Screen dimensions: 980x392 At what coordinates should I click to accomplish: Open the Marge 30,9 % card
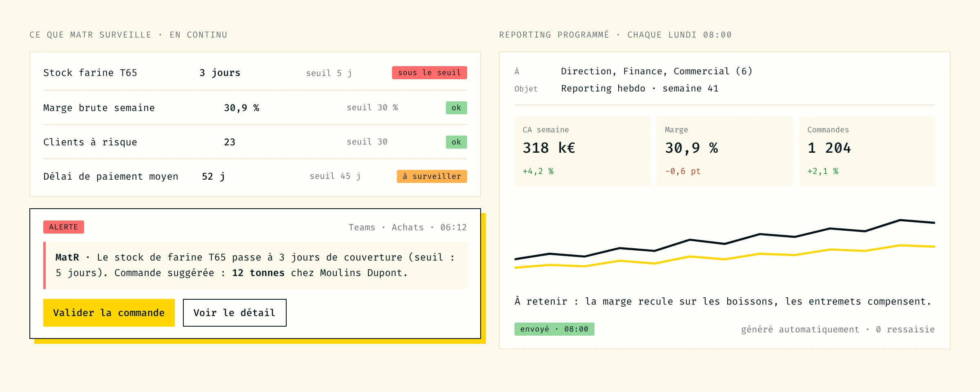725,151
